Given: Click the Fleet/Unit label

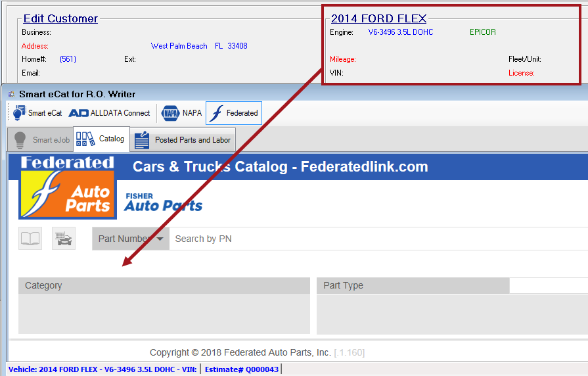Looking at the screenshot, I should click(x=525, y=59).
